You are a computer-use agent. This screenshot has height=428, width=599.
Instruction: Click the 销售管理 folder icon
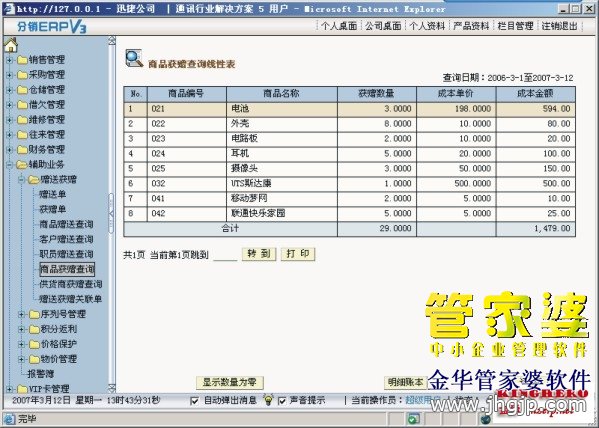click(x=22, y=60)
